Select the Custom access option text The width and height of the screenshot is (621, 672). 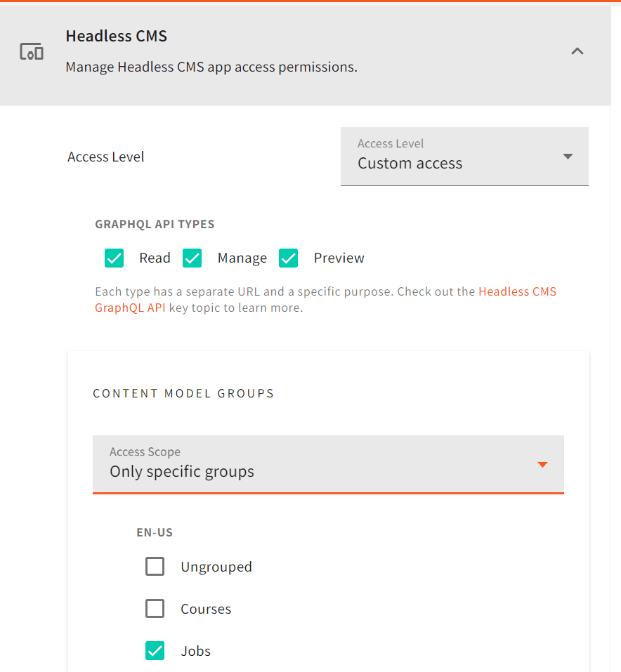[410, 163]
